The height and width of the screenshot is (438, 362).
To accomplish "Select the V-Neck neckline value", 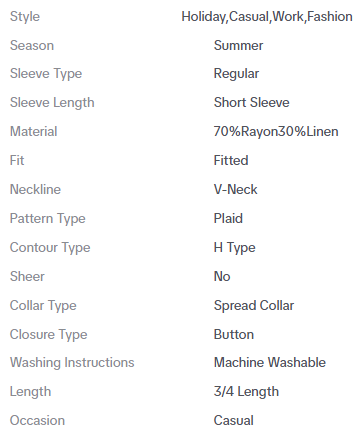I will pyautogui.click(x=235, y=189).
